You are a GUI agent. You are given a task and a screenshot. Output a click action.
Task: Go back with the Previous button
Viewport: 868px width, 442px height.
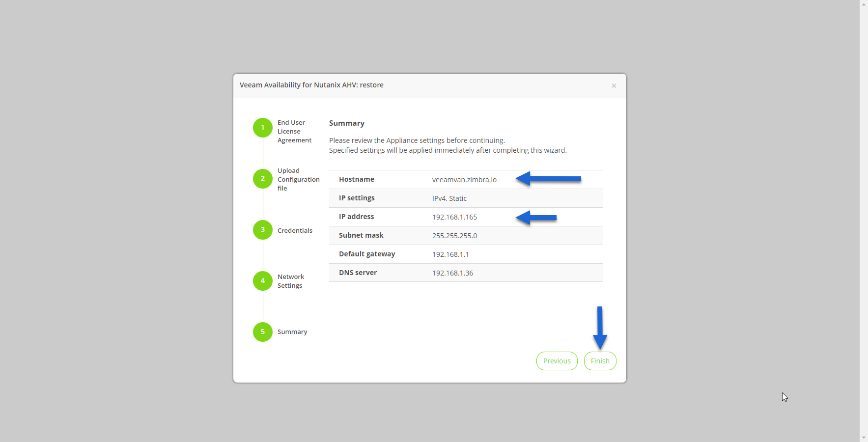[x=557, y=361]
